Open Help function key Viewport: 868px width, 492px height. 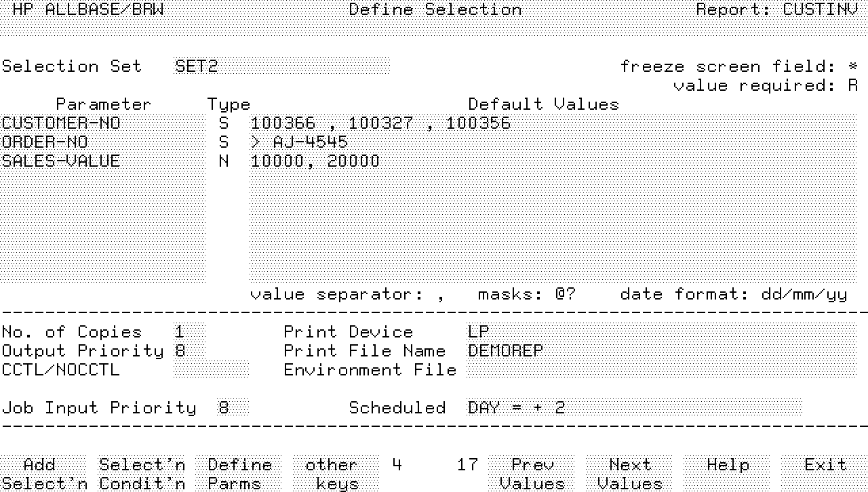point(728,466)
